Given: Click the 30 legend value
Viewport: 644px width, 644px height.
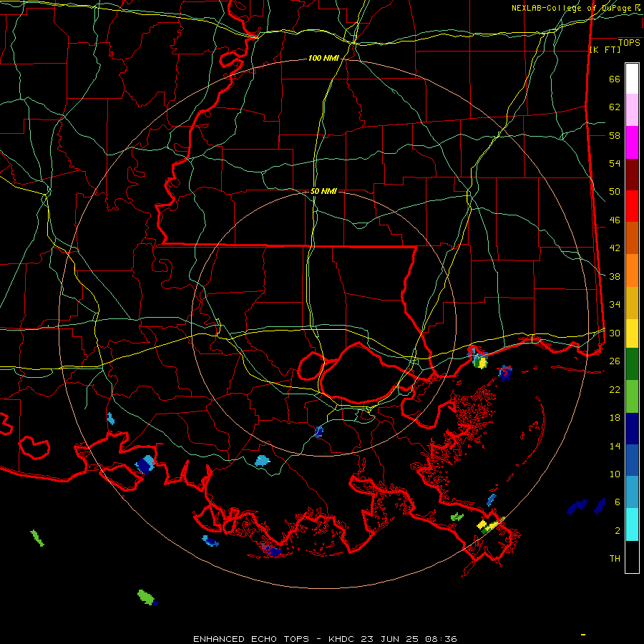Looking at the screenshot, I should (615, 333).
